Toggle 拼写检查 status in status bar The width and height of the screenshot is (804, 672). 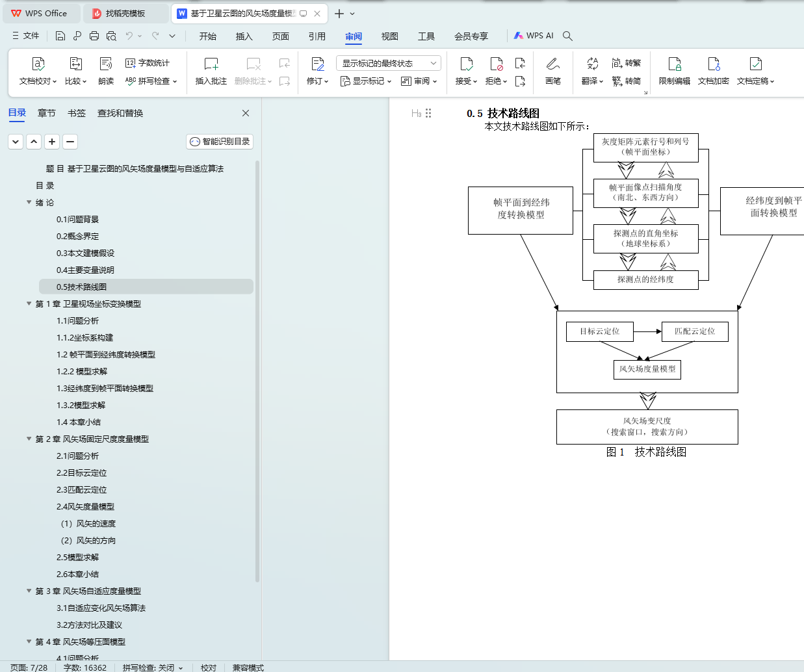coord(153,667)
